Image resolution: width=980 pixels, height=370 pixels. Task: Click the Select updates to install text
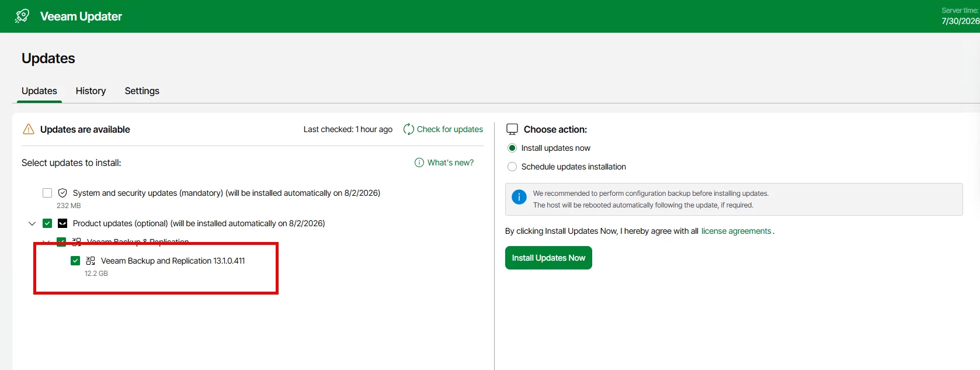(71, 162)
